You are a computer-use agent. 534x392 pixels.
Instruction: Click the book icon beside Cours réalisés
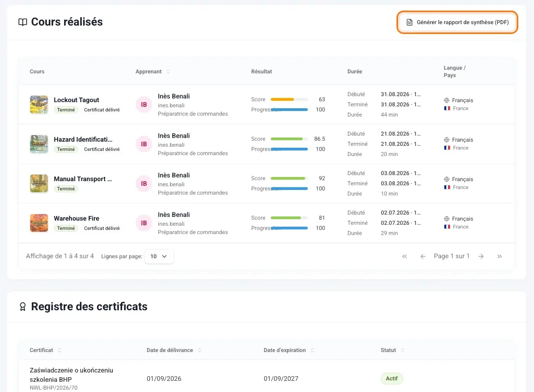(x=23, y=22)
